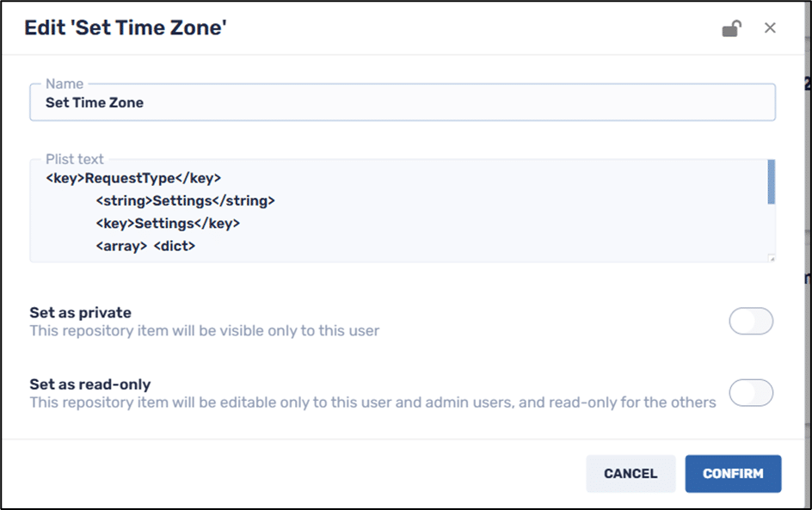The width and height of the screenshot is (812, 510).
Task: Confirm the Set Time Zone edits
Action: click(733, 474)
